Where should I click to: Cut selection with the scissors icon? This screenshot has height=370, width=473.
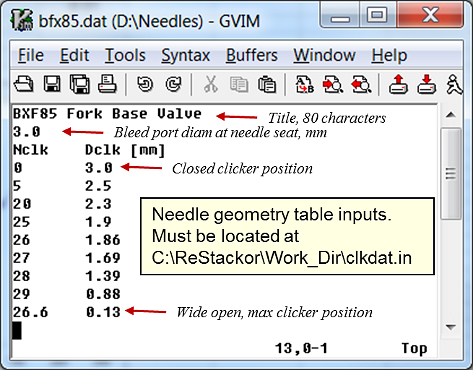211,84
